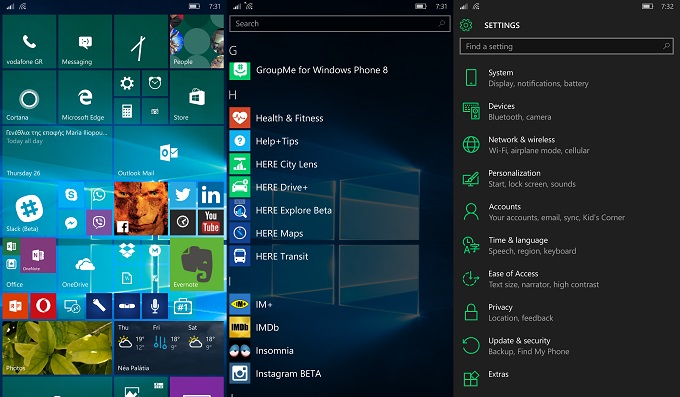Open the Messaging tile

pyautogui.click(x=85, y=41)
